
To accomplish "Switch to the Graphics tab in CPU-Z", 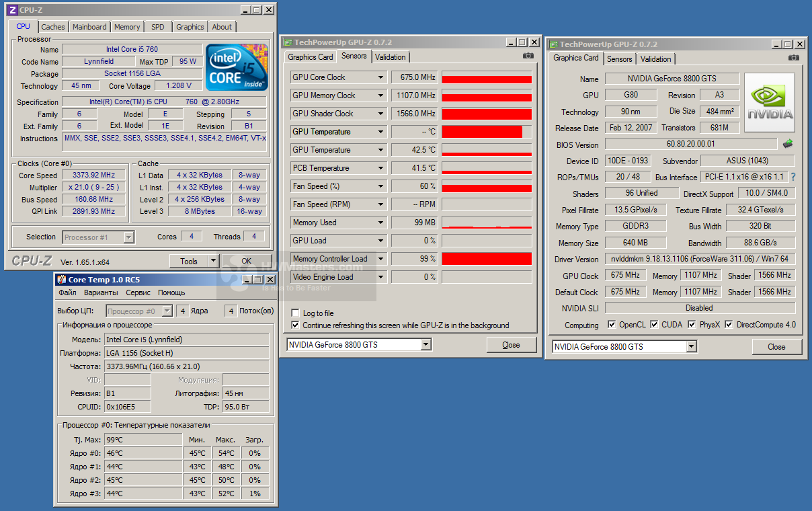I will (x=190, y=27).
